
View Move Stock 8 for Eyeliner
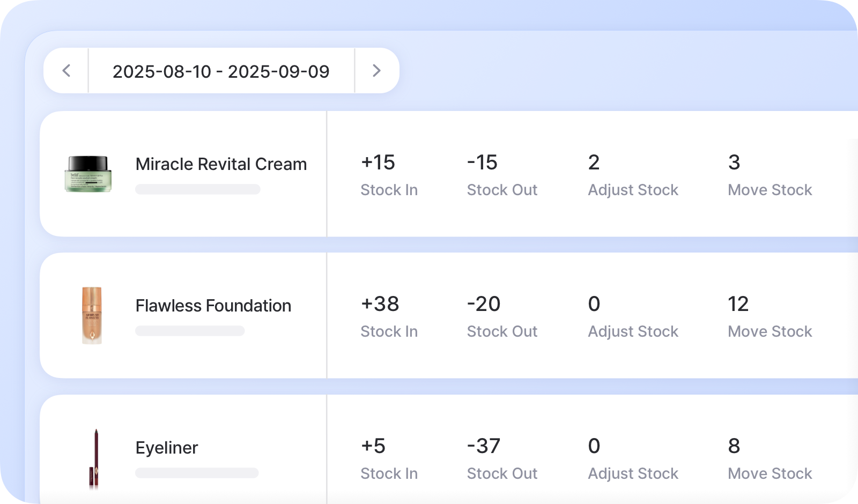734,447
